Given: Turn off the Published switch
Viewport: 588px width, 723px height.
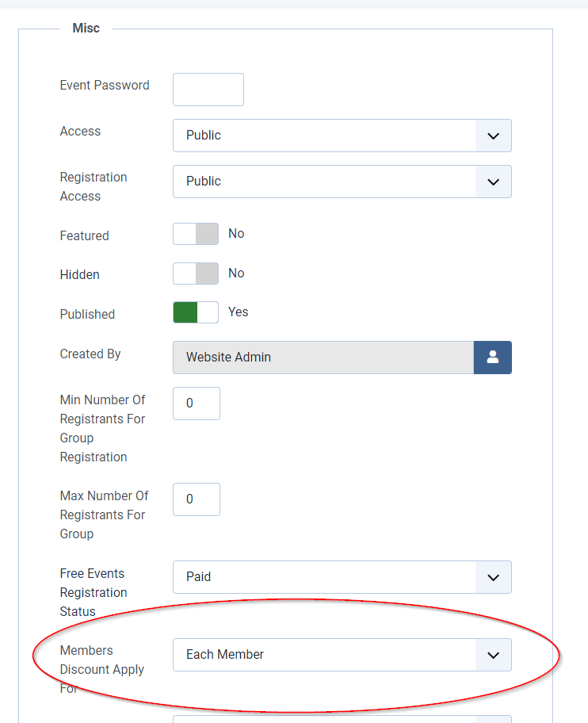Looking at the screenshot, I should point(196,312).
